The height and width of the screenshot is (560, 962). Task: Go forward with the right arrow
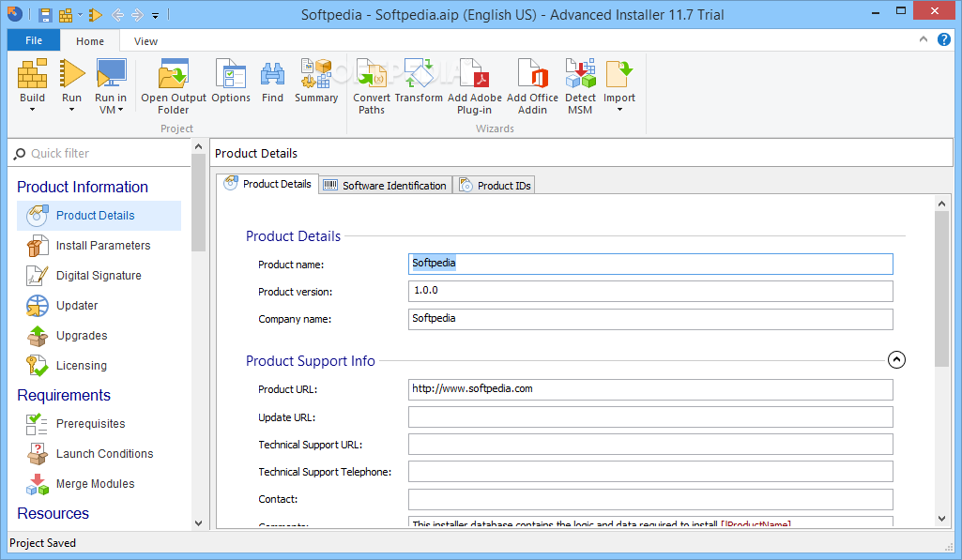click(137, 15)
